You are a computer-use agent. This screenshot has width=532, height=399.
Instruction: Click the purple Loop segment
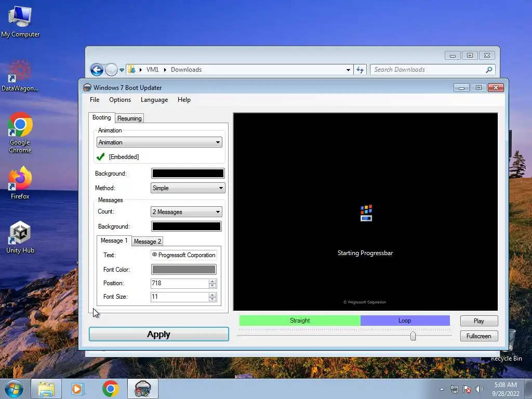tap(405, 321)
